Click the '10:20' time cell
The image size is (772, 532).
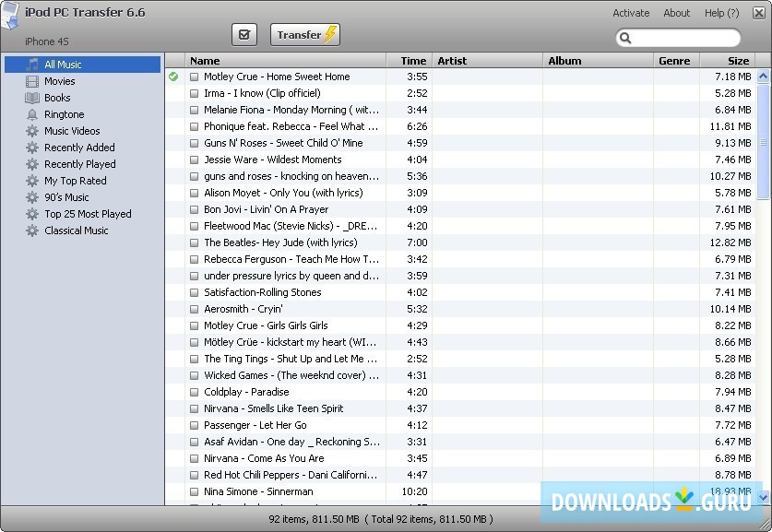[414, 491]
